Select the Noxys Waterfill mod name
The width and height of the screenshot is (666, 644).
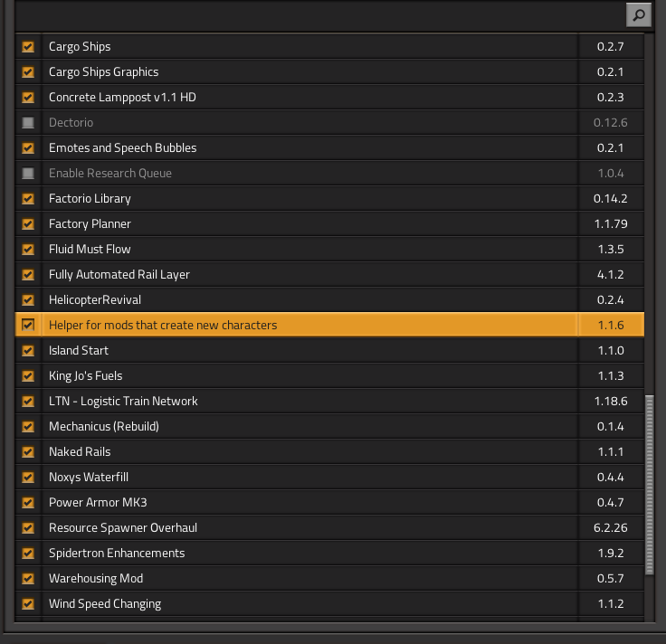(89, 478)
